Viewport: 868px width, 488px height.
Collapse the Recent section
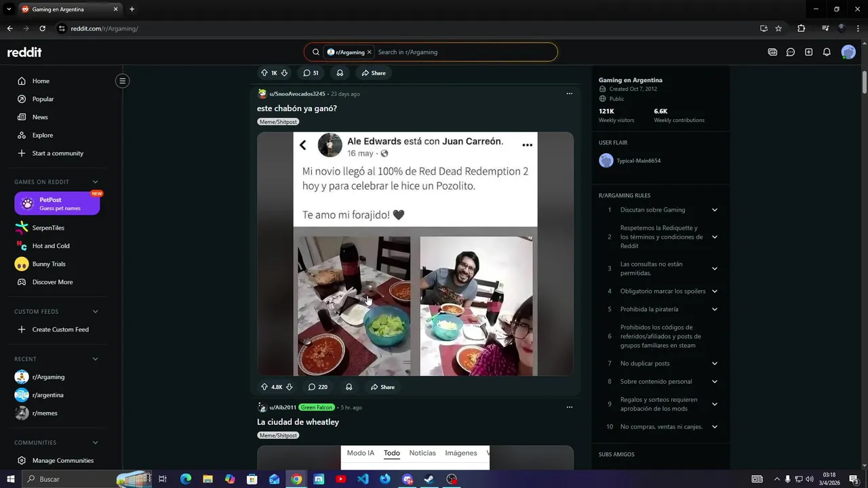(x=95, y=359)
